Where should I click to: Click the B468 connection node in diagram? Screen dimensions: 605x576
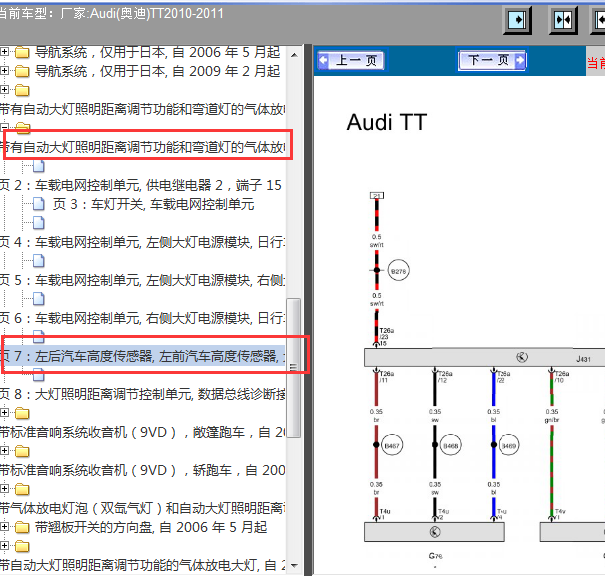450,445
